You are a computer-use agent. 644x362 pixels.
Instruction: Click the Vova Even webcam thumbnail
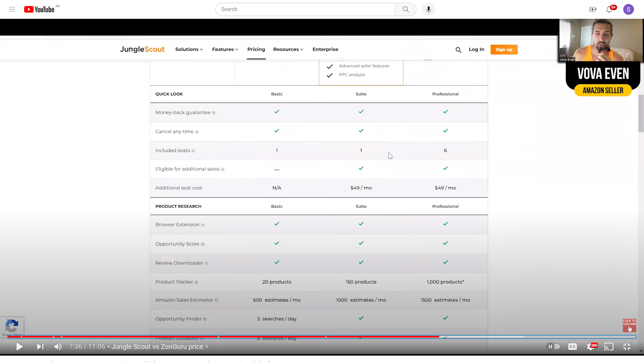click(601, 40)
